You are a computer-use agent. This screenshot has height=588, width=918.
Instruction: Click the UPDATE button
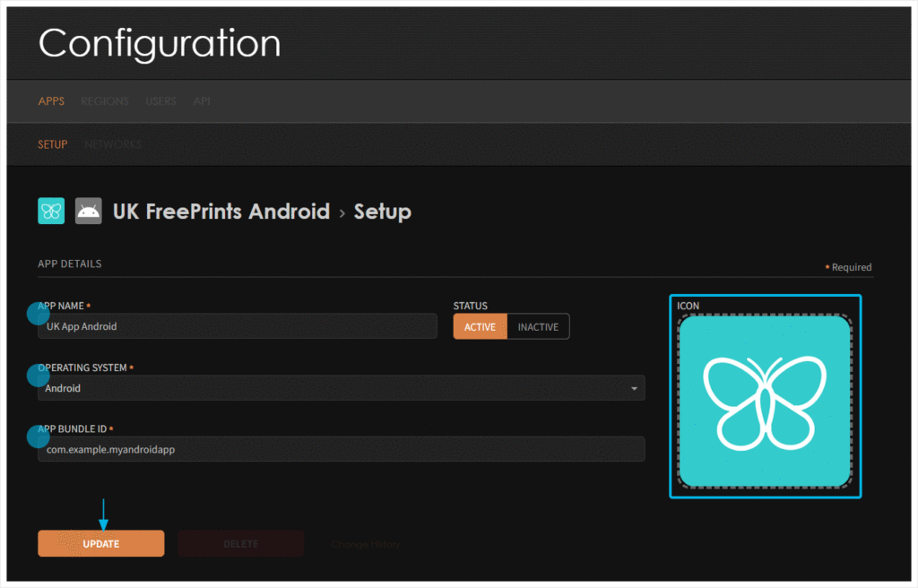point(101,543)
